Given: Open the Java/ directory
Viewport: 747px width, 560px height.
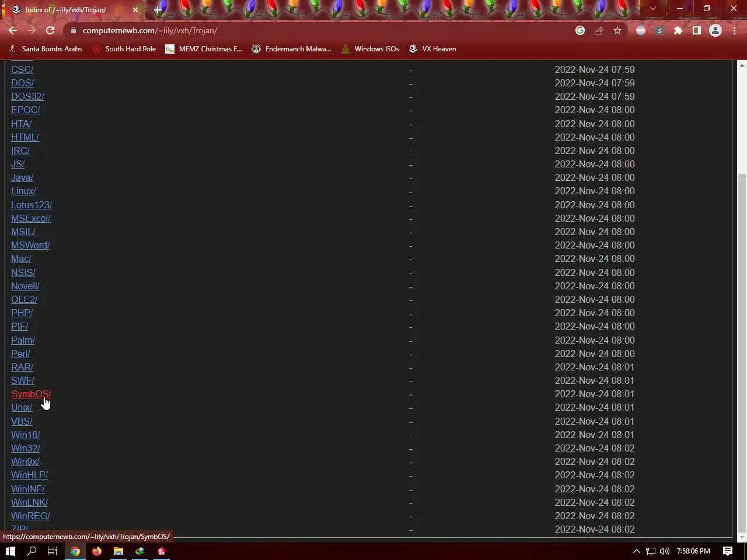Looking at the screenshot, I should point(22,177).
